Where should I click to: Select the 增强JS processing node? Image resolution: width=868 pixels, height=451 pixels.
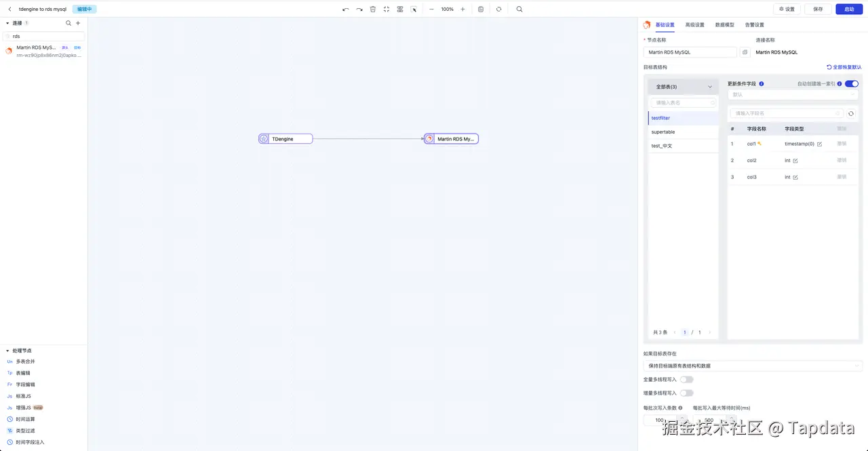click(x=43, y=408)
